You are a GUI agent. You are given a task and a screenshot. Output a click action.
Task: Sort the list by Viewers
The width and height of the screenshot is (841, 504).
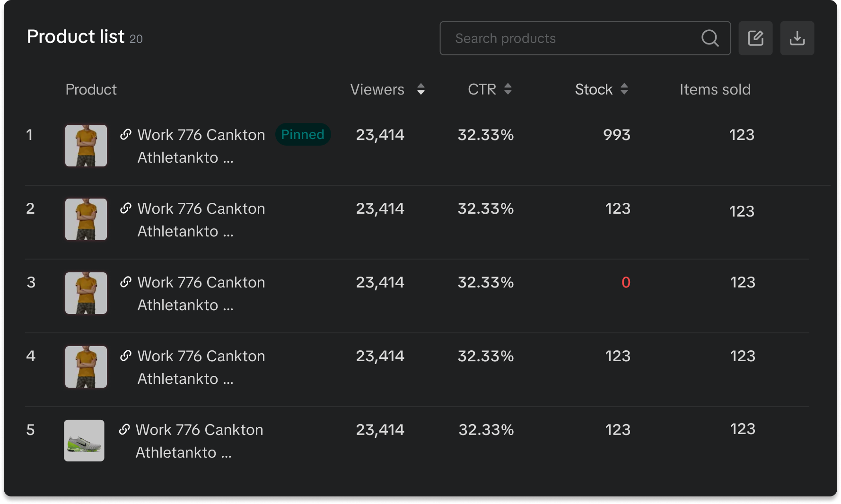tap(420, 89)
